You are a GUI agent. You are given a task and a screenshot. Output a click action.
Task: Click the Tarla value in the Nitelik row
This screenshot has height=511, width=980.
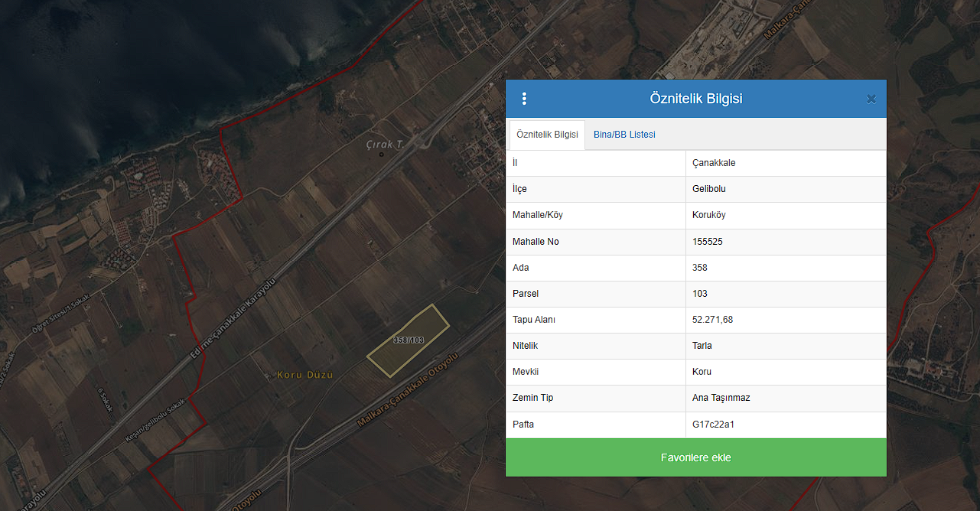[702, 346]
